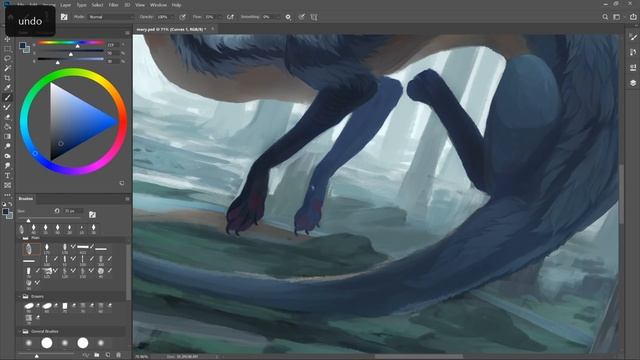Open the View menu

pyautogui.click(x=140, y=5)
